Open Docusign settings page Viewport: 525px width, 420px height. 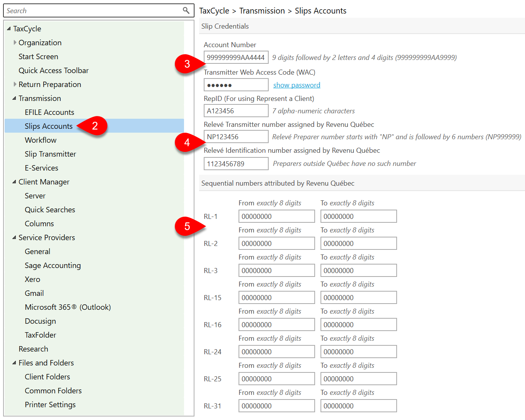(x=40, y=321)
